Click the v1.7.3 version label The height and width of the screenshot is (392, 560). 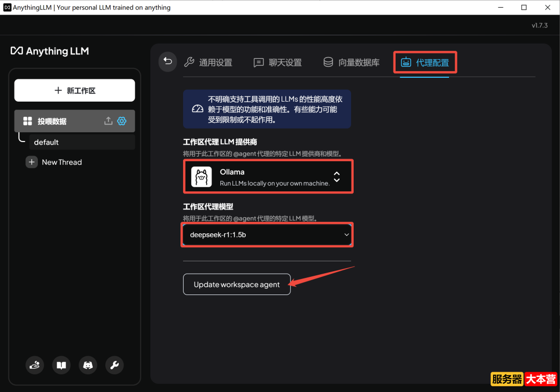coord(539,25)
